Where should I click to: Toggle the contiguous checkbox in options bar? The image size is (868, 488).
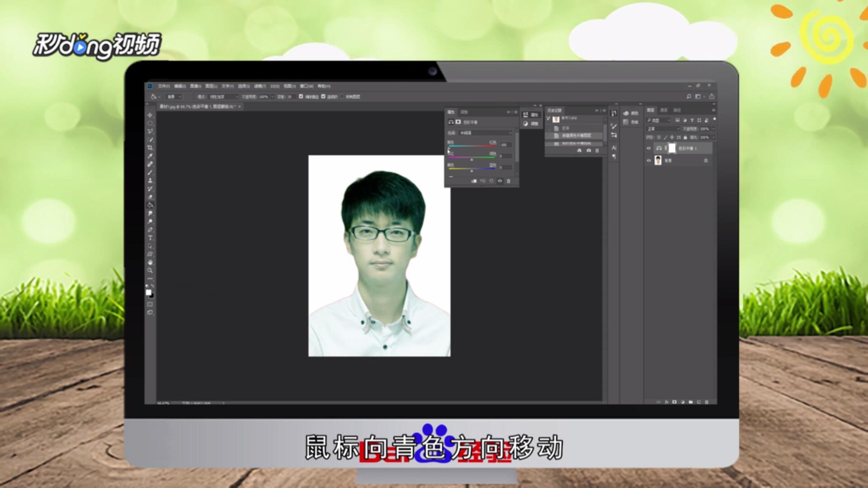tap(323, 96)
